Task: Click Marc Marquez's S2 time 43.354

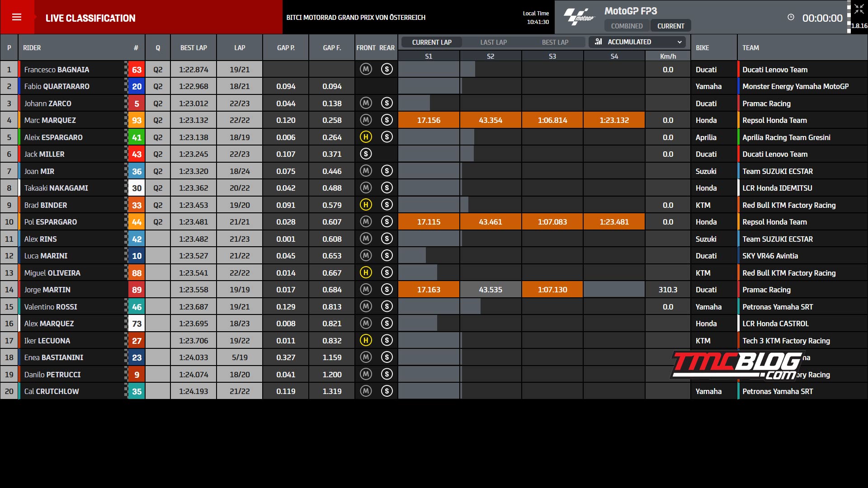Action: (x=491, y=120)
